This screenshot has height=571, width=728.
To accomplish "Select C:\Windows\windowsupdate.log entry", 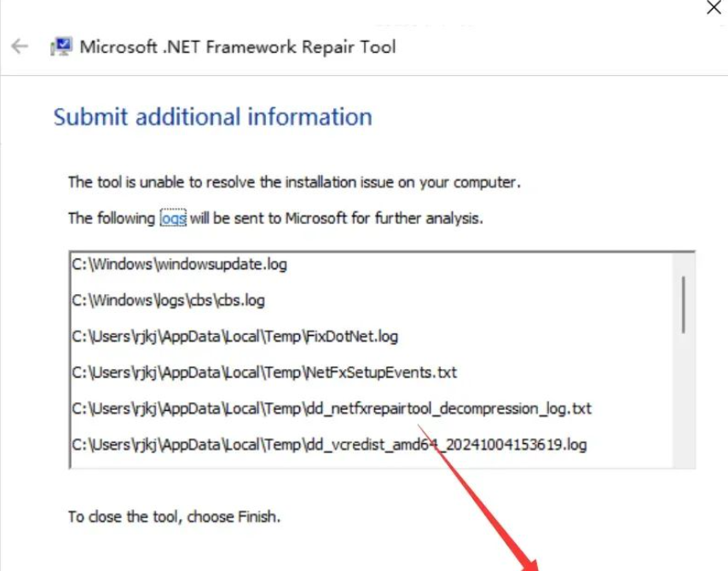I will click(178, 265).
